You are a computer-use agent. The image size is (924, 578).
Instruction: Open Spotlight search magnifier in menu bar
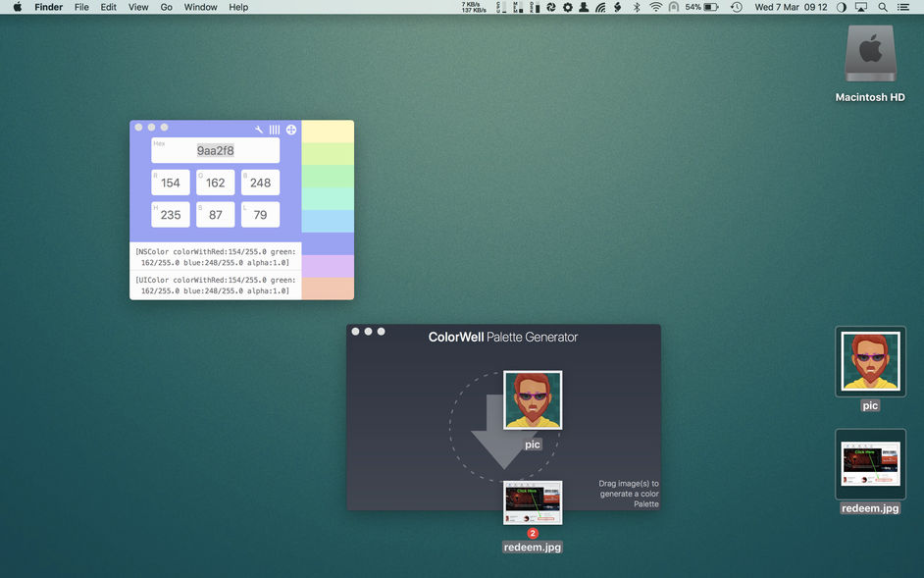pos(883,7)
